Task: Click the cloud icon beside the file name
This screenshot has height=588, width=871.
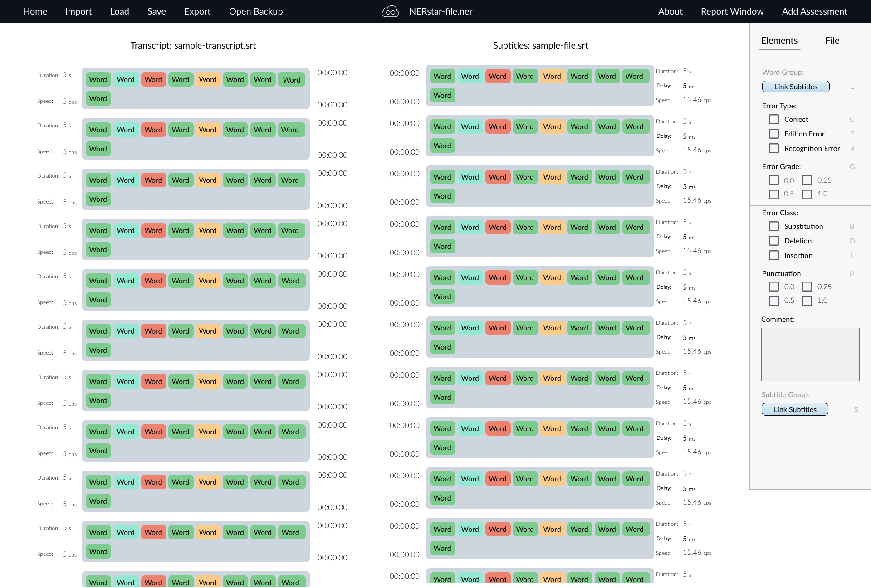Action: [390, 11]
